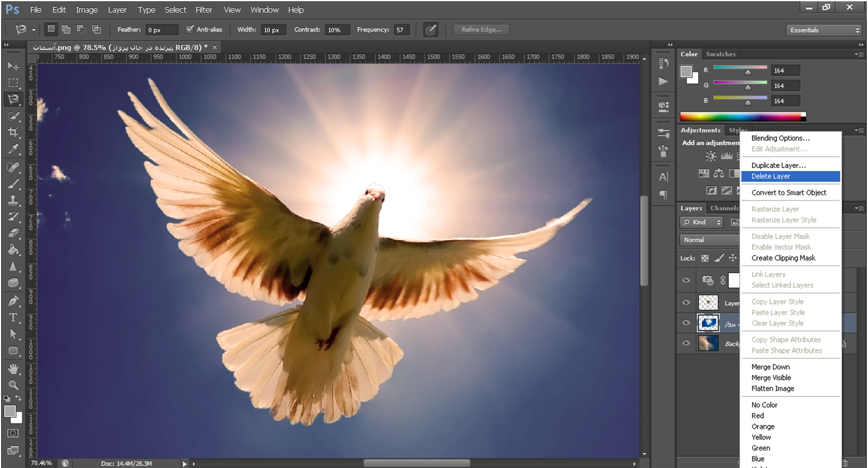Viewport: 868px width, 468px height.
Task: Select the Magnetic Lasso tool in toolbox
Action: 13,100
